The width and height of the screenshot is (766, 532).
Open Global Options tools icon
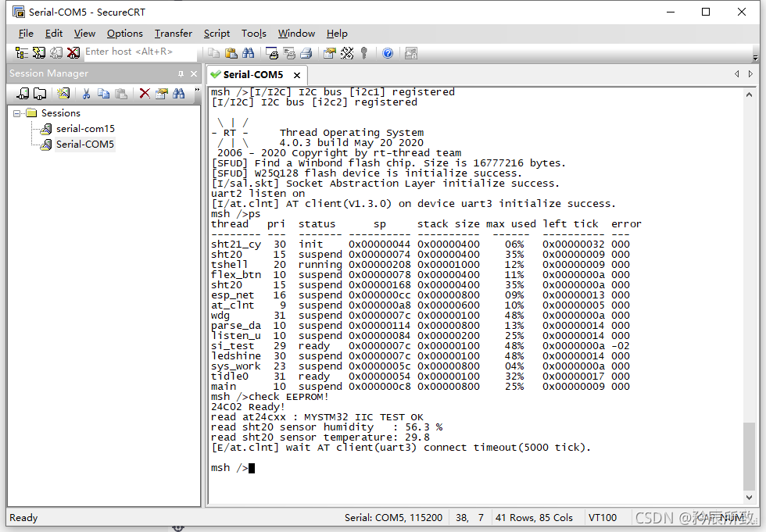point(347,53)
